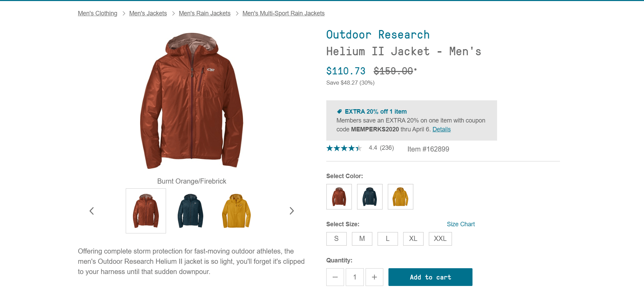This screenshot has width=644, height=302.
Task: Choose yellow jacket color swatch
Action: pos(400,197)
